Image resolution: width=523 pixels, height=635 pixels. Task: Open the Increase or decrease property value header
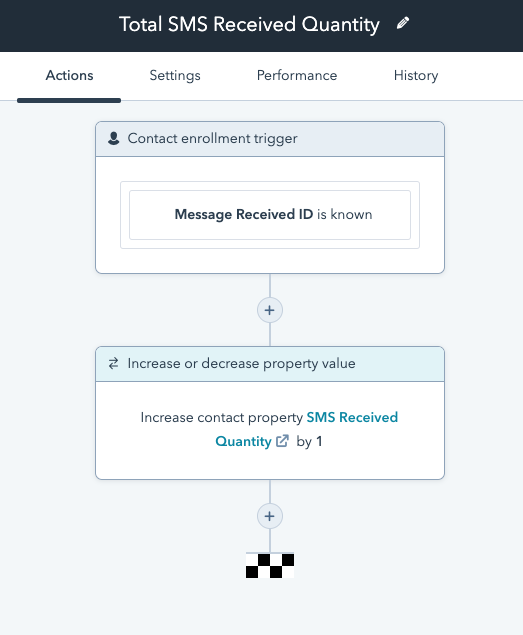270,364
